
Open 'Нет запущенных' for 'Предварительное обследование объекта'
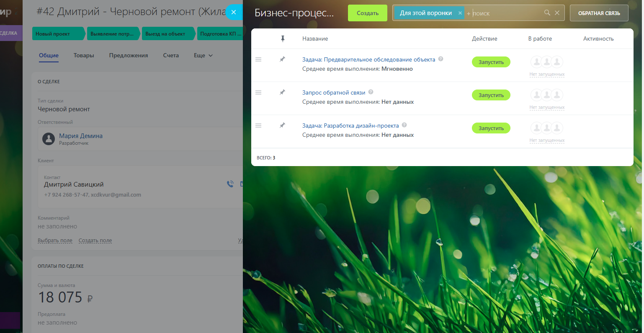click(547, 74)
